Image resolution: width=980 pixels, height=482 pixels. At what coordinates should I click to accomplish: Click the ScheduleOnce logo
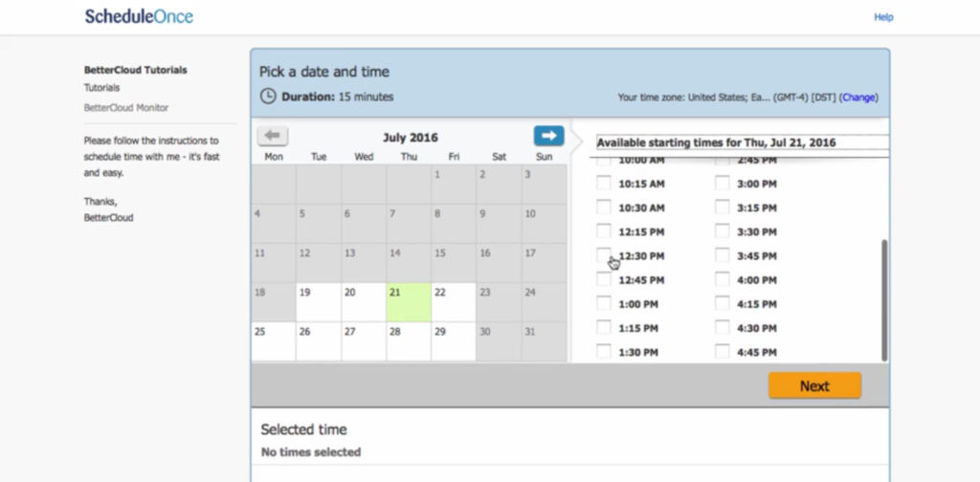click(x=139, y=16)
